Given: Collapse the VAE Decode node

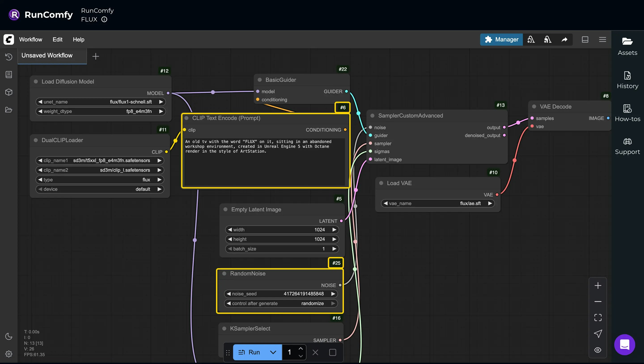Looking at the screenshot, I should [x=534, y=106].
